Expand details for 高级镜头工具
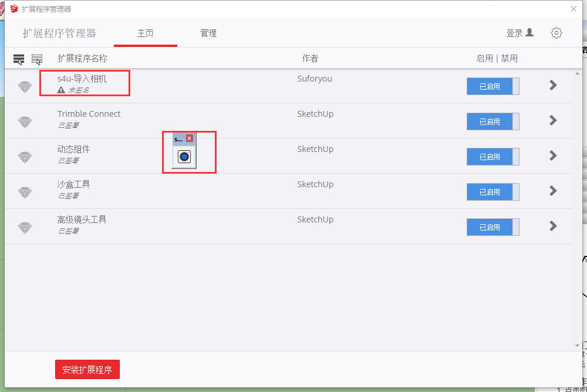The image size is (587, 392). click(x=553, y=226)
